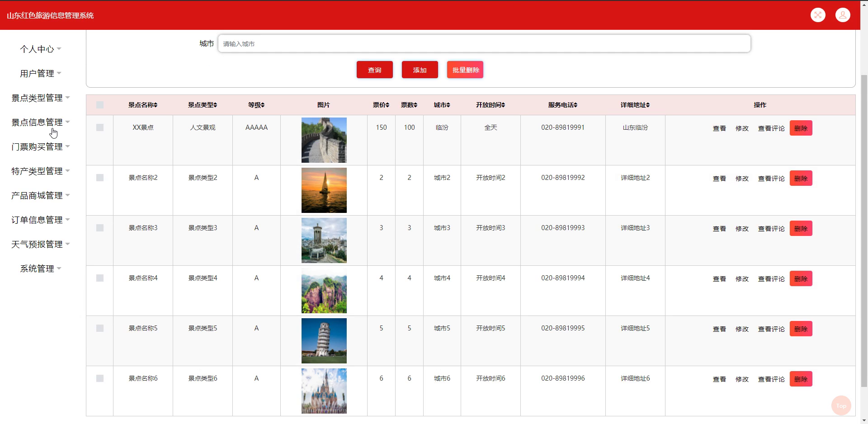Click the 城市 search input field
Viewport: 868px width, 424px height.
pos(484,43)
